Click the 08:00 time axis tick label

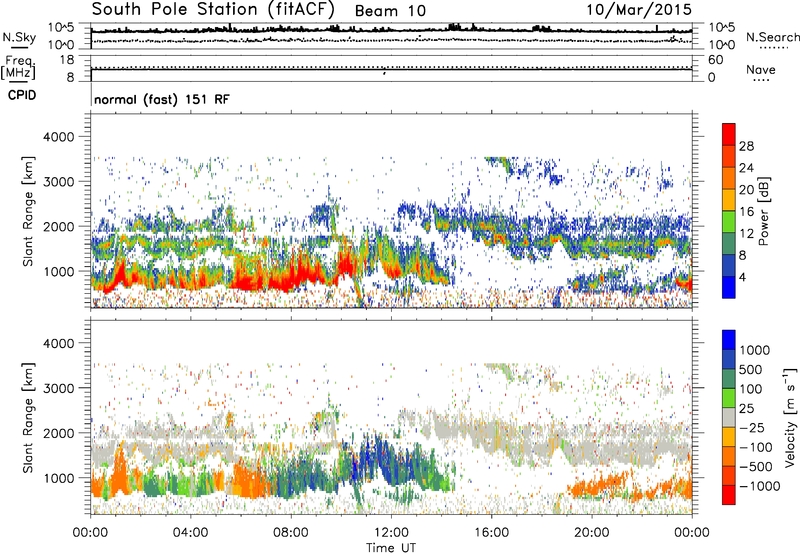click(291, 532)
